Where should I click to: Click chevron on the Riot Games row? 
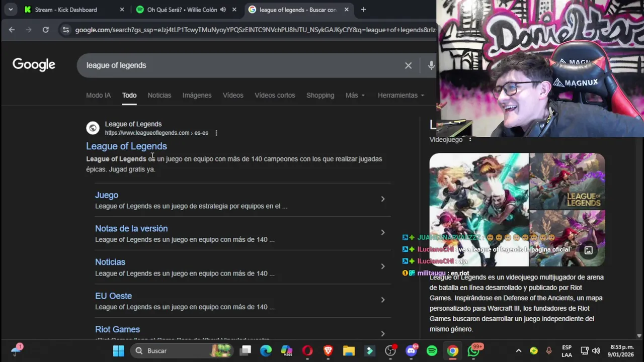(x=383, y=333)
